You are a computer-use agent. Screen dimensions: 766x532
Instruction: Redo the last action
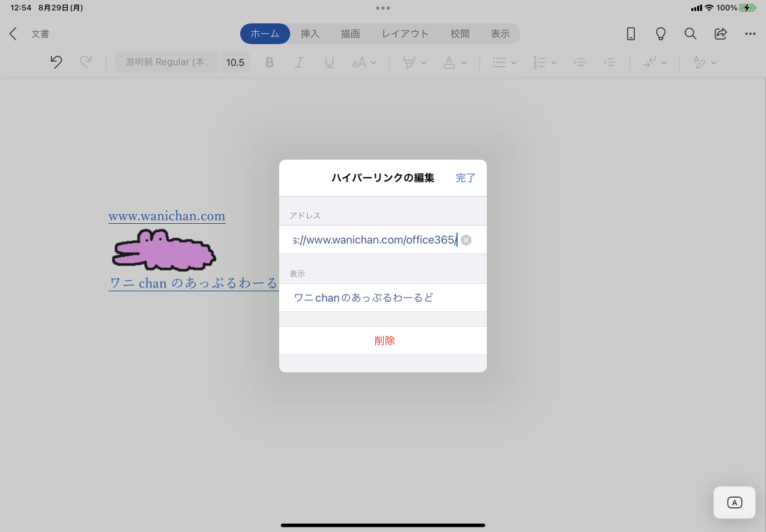86,62
